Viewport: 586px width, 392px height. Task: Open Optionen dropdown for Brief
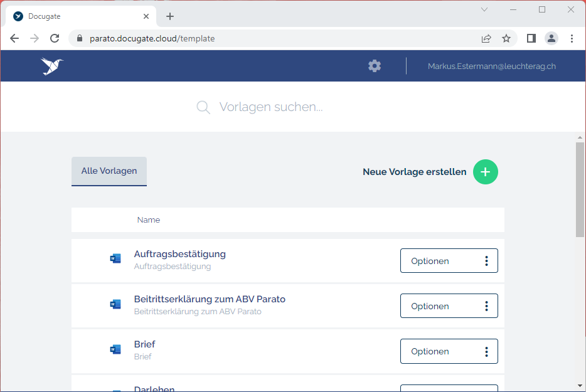[449, 351]
